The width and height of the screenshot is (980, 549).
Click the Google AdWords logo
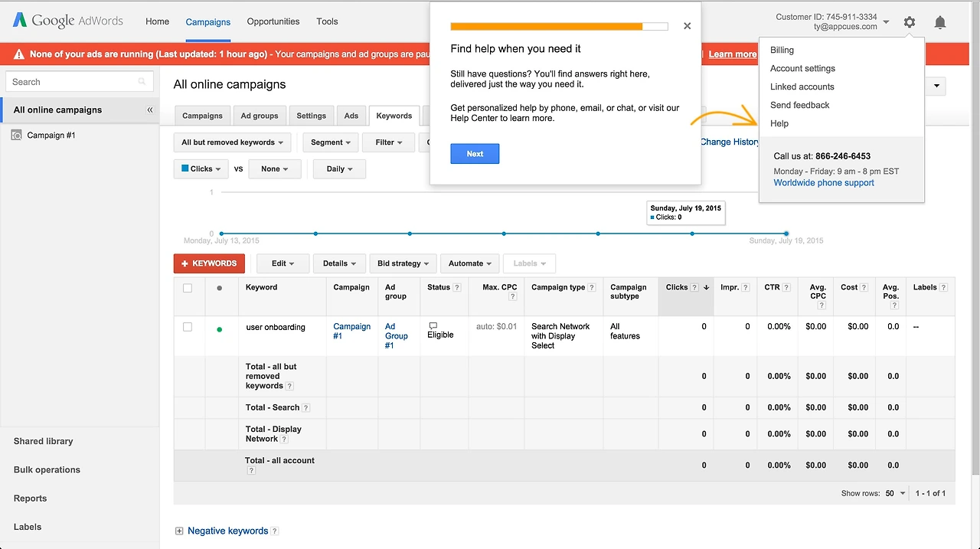[68, 21]
